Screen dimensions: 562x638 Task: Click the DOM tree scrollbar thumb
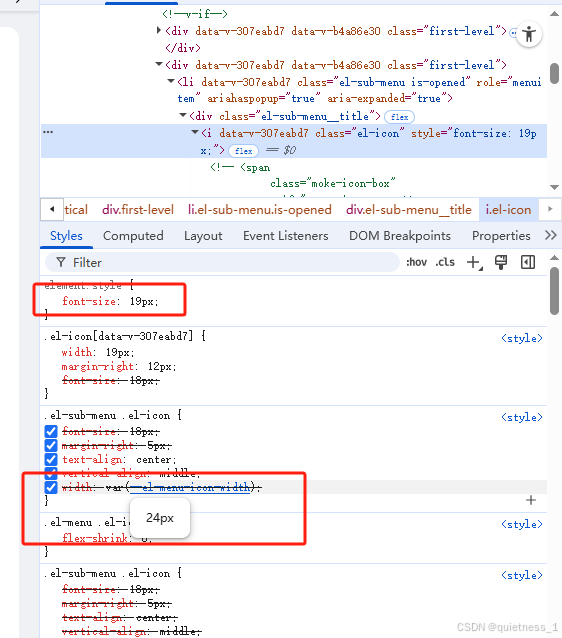(x=554, y=73)
